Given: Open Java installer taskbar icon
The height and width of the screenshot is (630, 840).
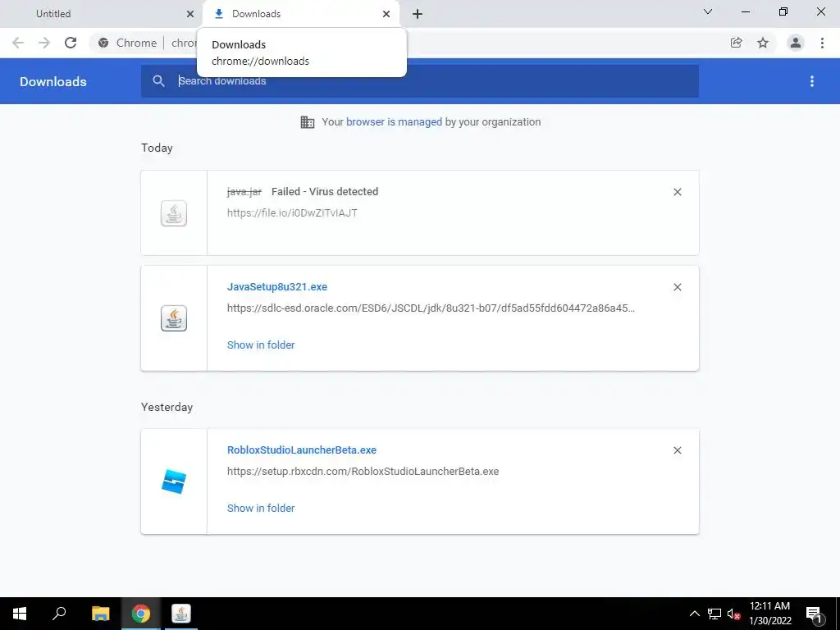Looking at the screenshot, I should (x=181, y=614).
